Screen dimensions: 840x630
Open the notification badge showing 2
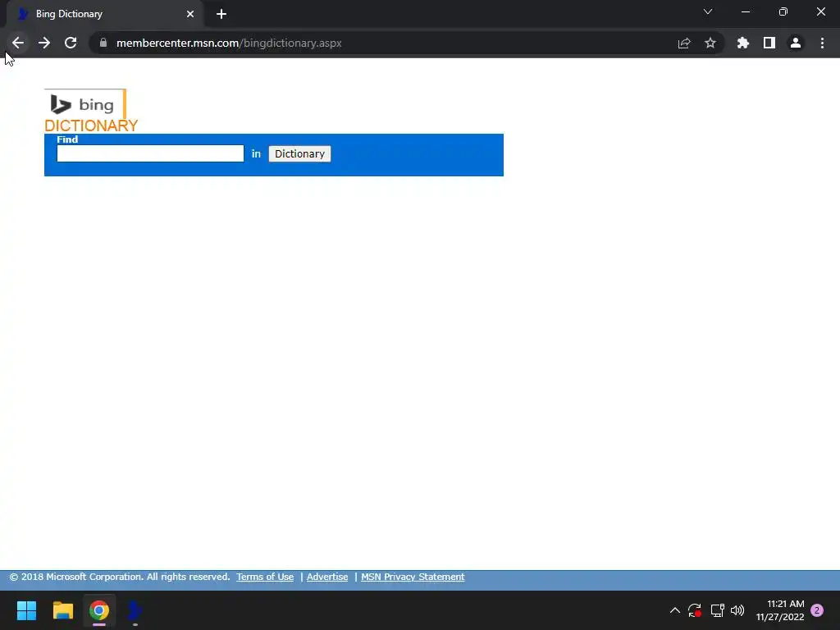coord(817,610)
